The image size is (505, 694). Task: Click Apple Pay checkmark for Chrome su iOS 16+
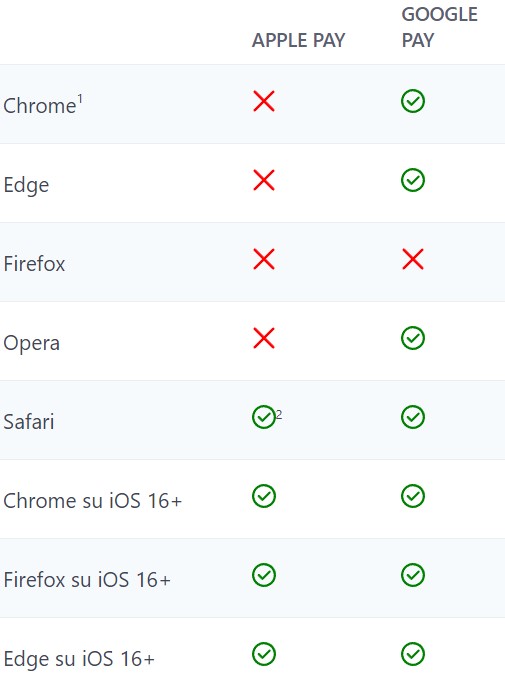click(264, 496)
